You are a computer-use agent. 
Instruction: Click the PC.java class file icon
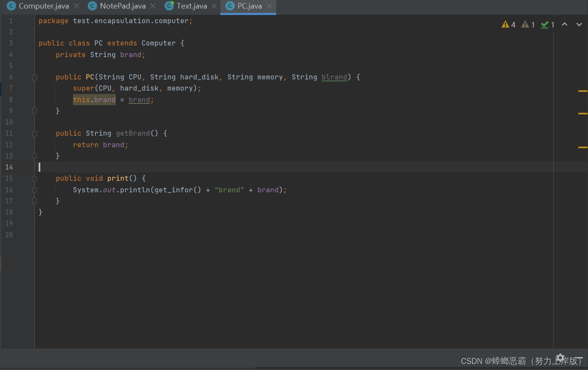coord(230,6)
